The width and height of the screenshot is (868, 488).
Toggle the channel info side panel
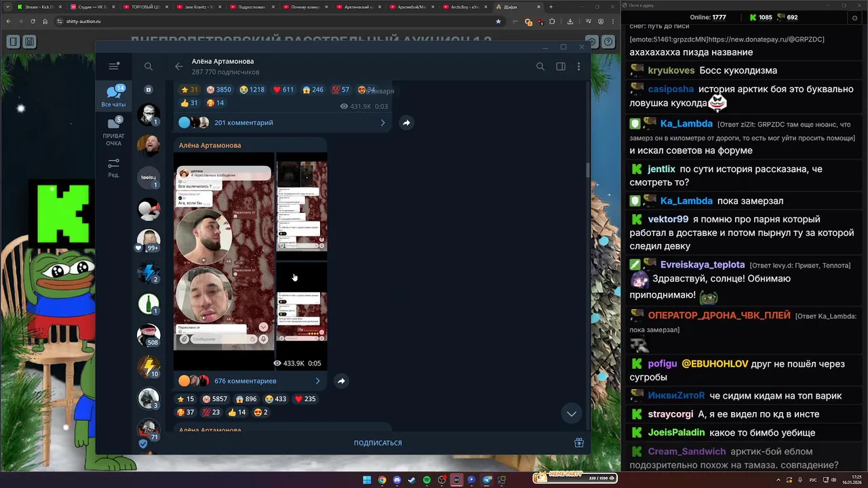(561, 66)
